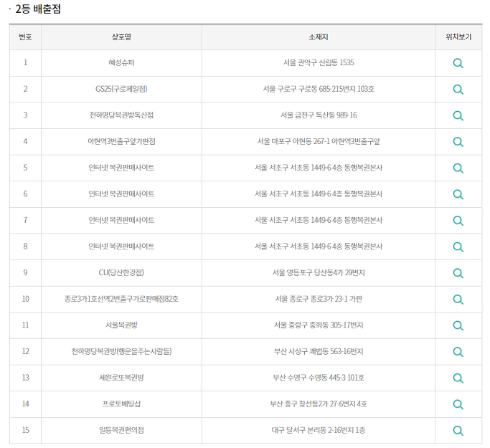The width and height of the screenshot is (490, 448).
Task: Click row number 1 cell
Action: coord(25,62)
